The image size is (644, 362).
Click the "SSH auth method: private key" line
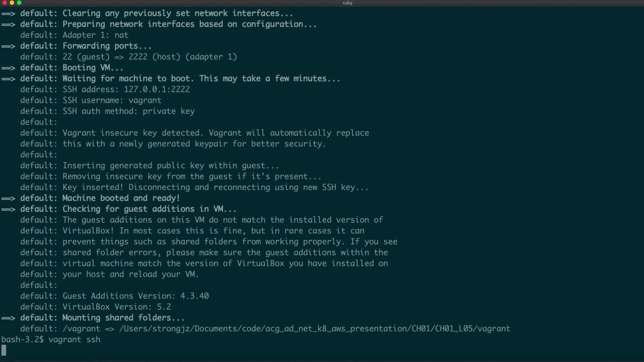point(128,111)
